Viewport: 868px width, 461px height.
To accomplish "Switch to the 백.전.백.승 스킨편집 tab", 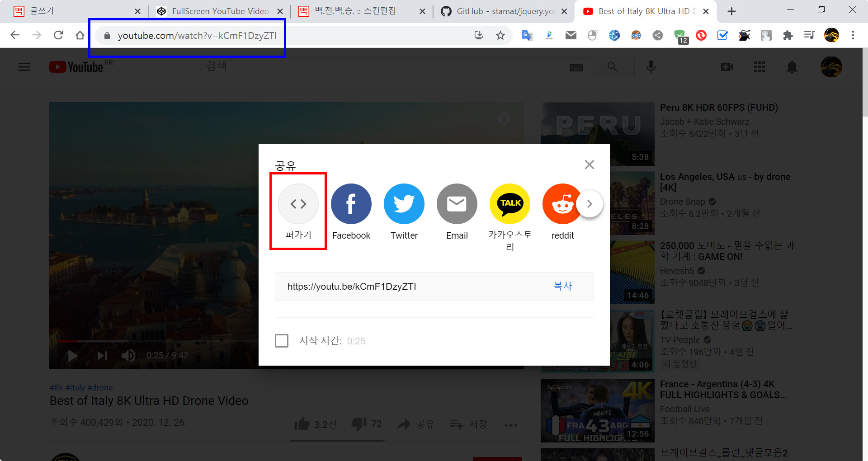I will coord(363,11).
